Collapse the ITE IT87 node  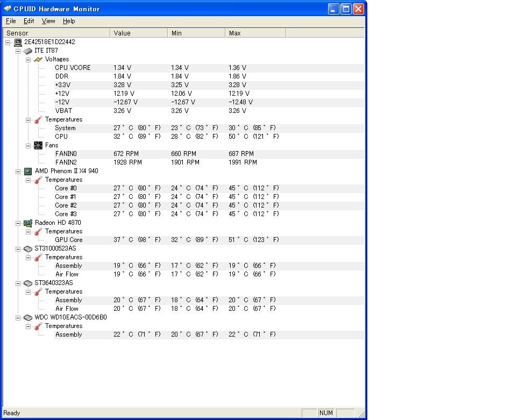(18, 51)
